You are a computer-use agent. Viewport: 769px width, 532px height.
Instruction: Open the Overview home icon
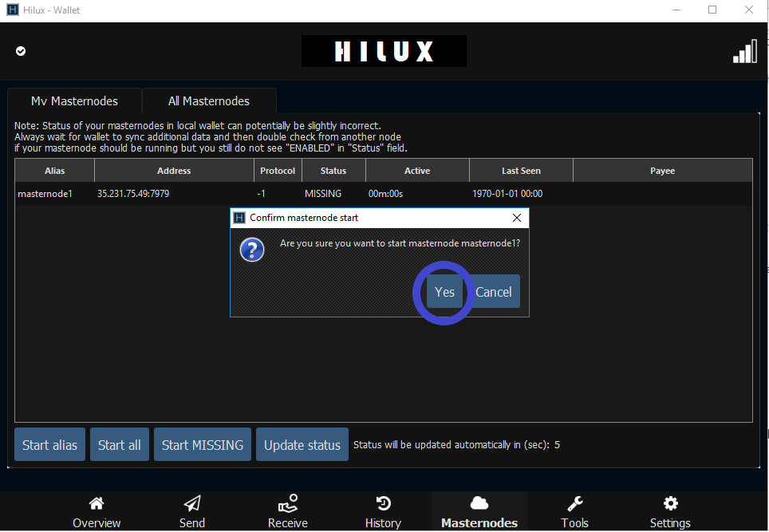[x=97, y=503]
